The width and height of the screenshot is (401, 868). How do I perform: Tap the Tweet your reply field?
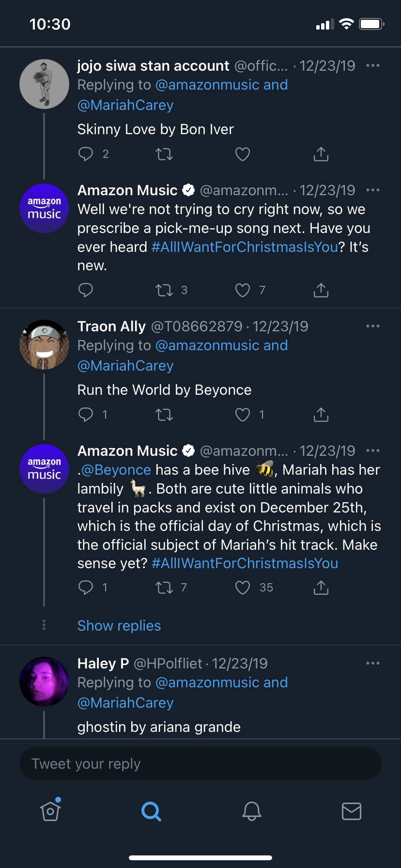pos(200,764)
